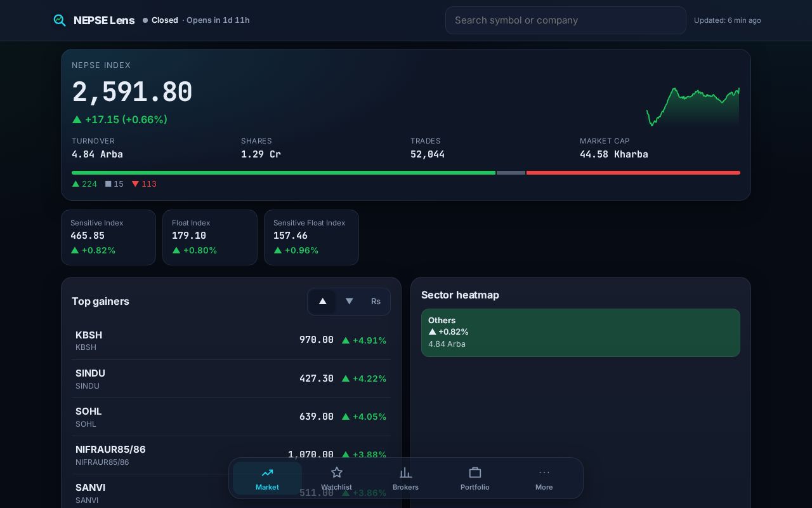Go to the Portfolio tab
The width and height of the screenshot is (812, 508).
[475, 478]
